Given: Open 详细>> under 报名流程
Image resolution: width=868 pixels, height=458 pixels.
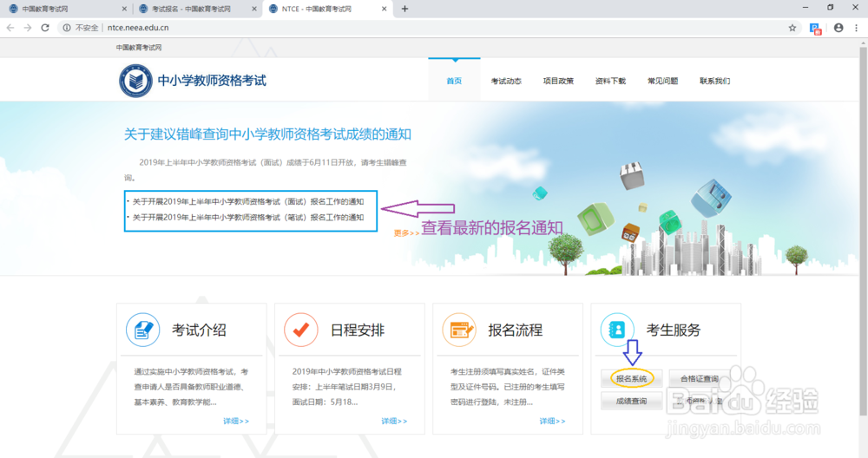Looking at the screenshot, I should [552, 422].
